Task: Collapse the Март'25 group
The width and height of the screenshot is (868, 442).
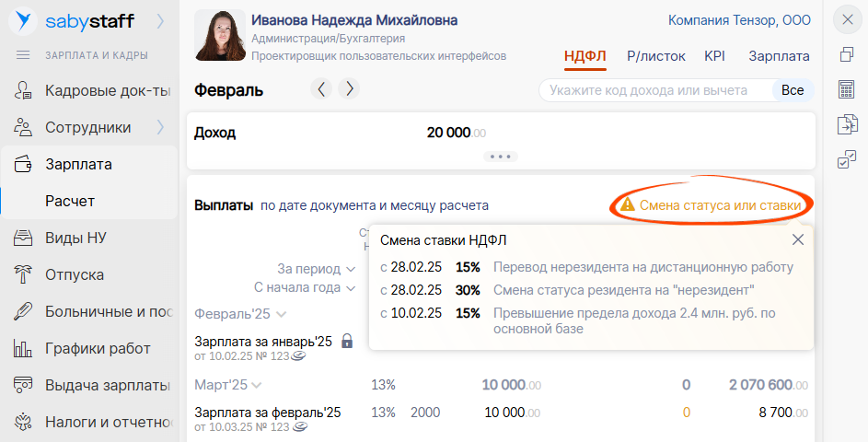Action: click(256, 385)
